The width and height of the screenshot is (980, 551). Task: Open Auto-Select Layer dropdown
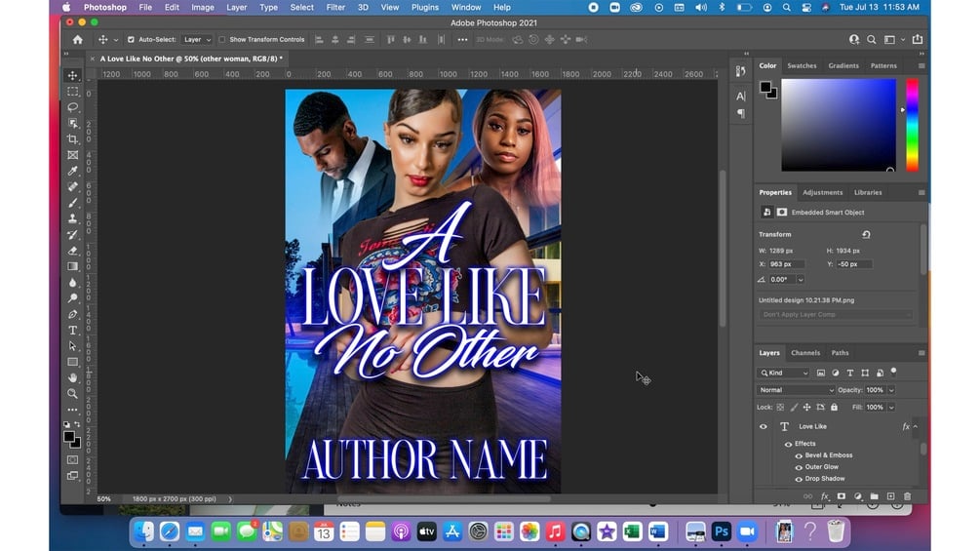pyautogui.click(x=197, y=39)
